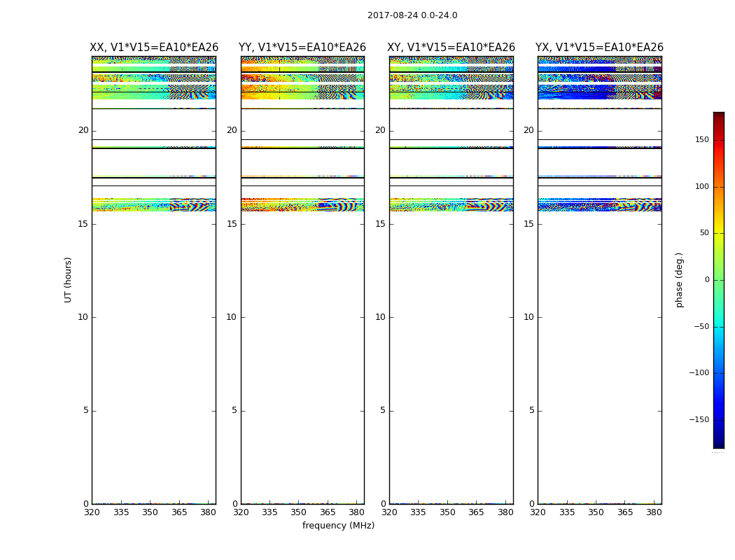Click the −100 tick label on colorbar
The height and width of the screenshot is (560, 735).
(x=696, y=373)
